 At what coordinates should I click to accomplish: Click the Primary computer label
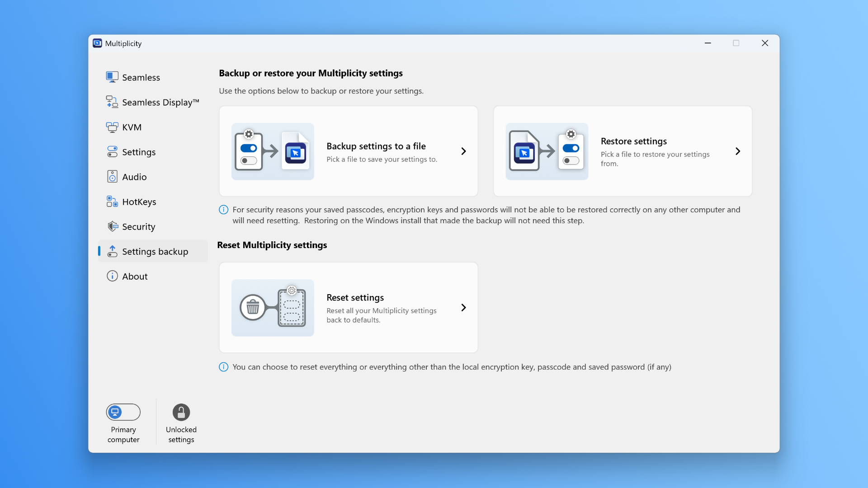(123, 435)
